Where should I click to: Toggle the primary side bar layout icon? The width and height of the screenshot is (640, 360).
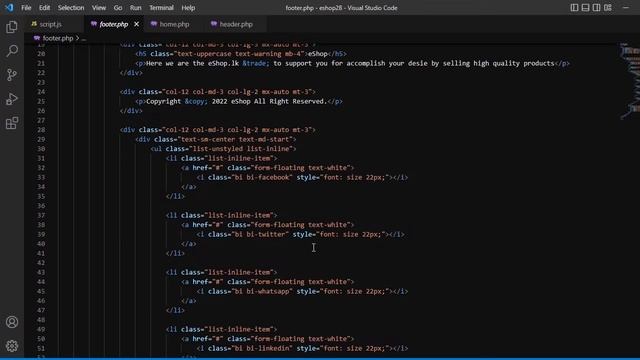(x=574, y=8)
